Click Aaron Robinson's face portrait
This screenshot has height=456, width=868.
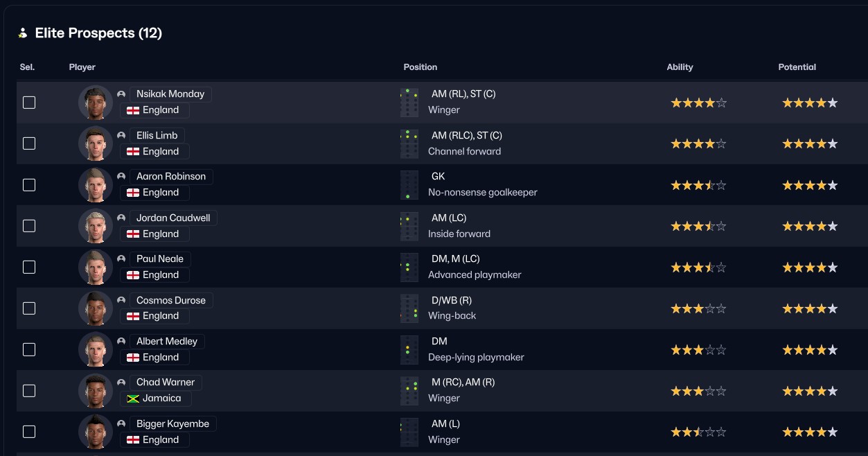click(x=96, y=185)
